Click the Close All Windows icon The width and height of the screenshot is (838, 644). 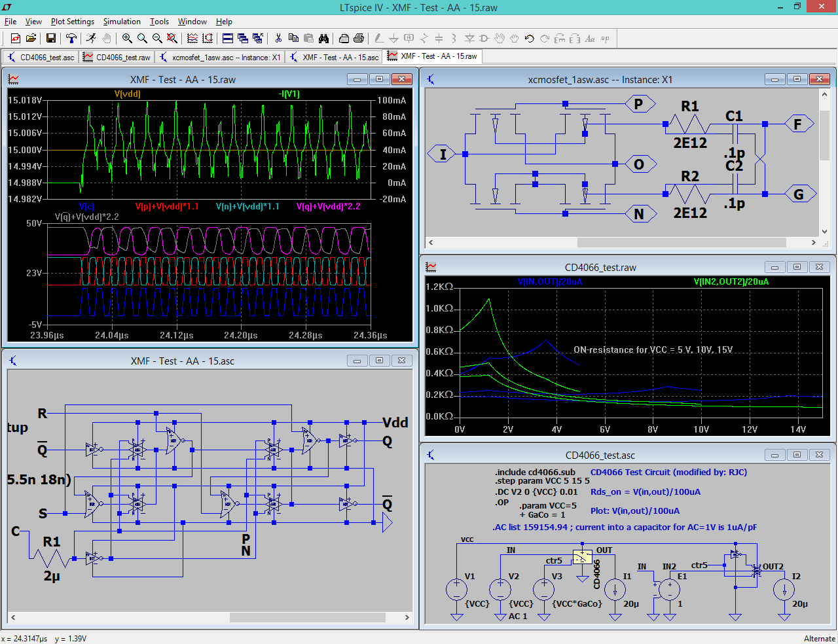pos(258,39)
